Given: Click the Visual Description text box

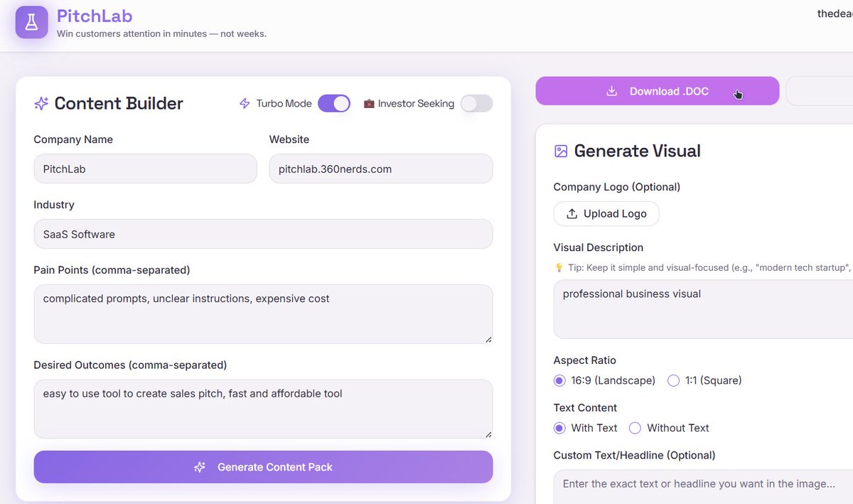Looking at the screenshot, I should click(703, 309).
